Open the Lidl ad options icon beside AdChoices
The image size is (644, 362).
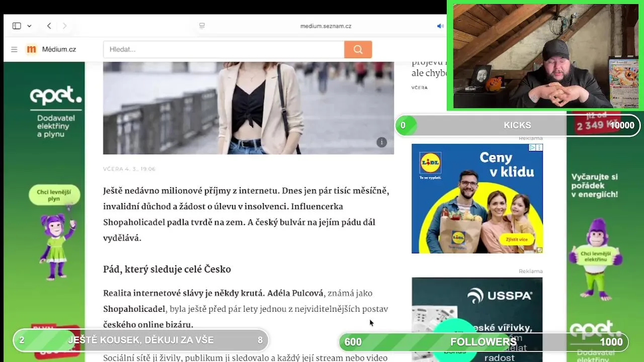pyautogui.click(x=539, y=147)
